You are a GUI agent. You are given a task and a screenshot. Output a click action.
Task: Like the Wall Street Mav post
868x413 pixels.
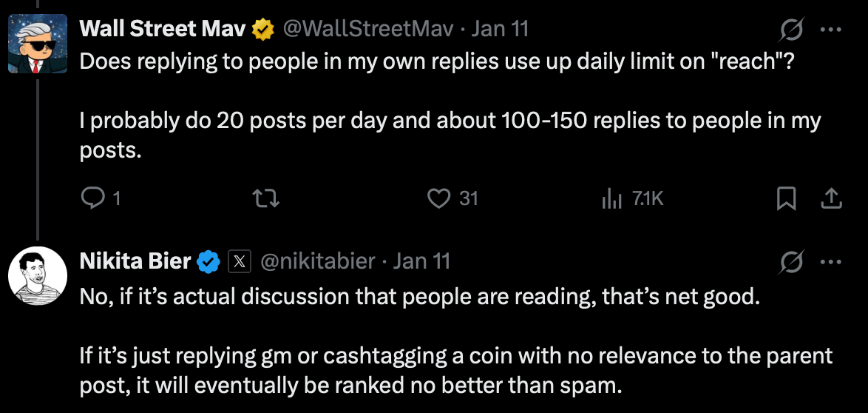(440, 198)
